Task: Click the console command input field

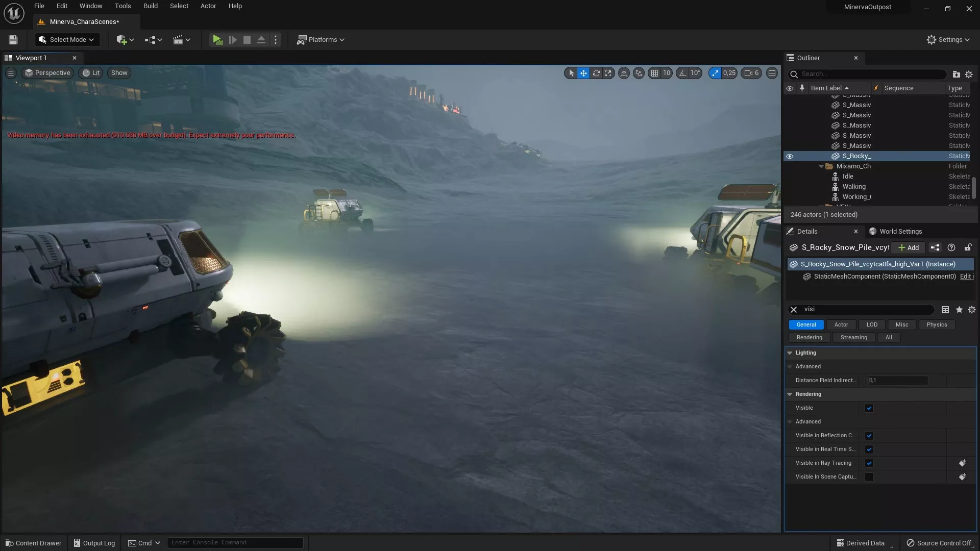Action: pos(235,543)
